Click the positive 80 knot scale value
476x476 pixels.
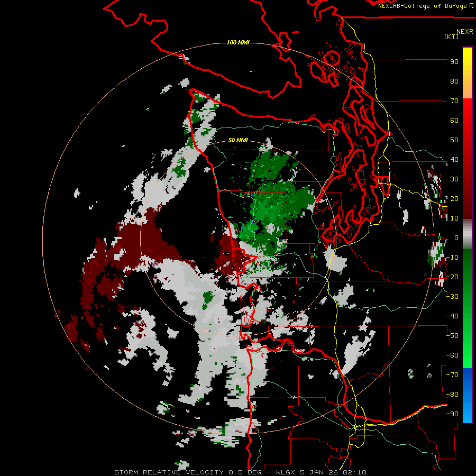coord(454,81)
